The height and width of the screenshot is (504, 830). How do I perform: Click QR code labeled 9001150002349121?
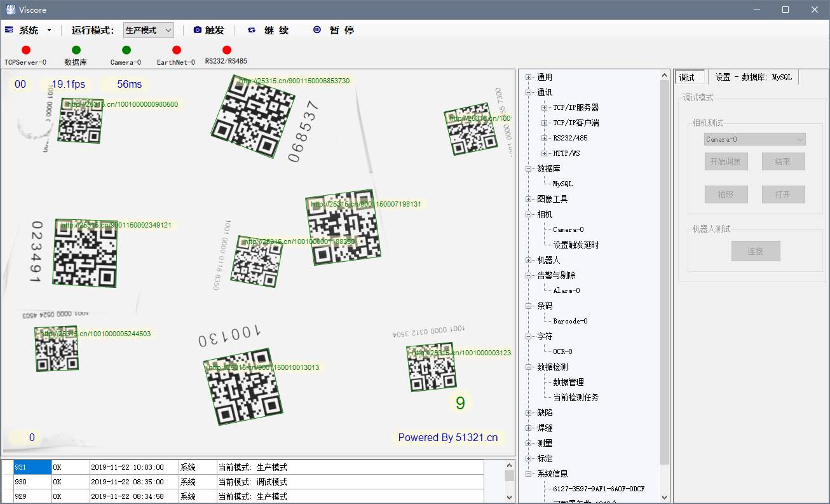85,253
